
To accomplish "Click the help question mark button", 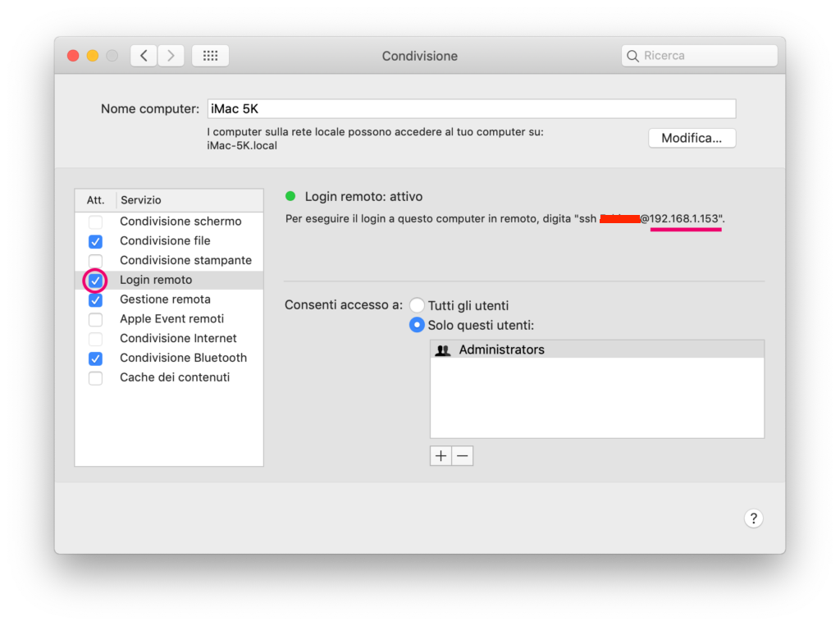I will pyautogui.click(x=753, y=518).
